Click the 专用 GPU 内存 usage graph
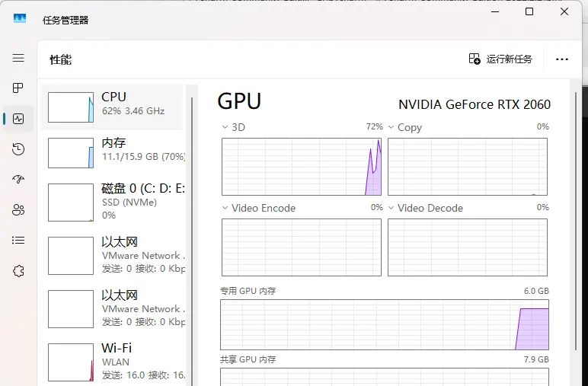 tap(384, 324)
